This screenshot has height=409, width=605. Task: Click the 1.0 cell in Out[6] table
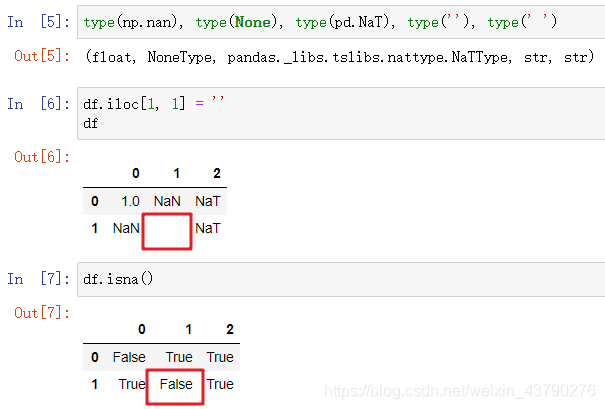[x=130, y=201]
